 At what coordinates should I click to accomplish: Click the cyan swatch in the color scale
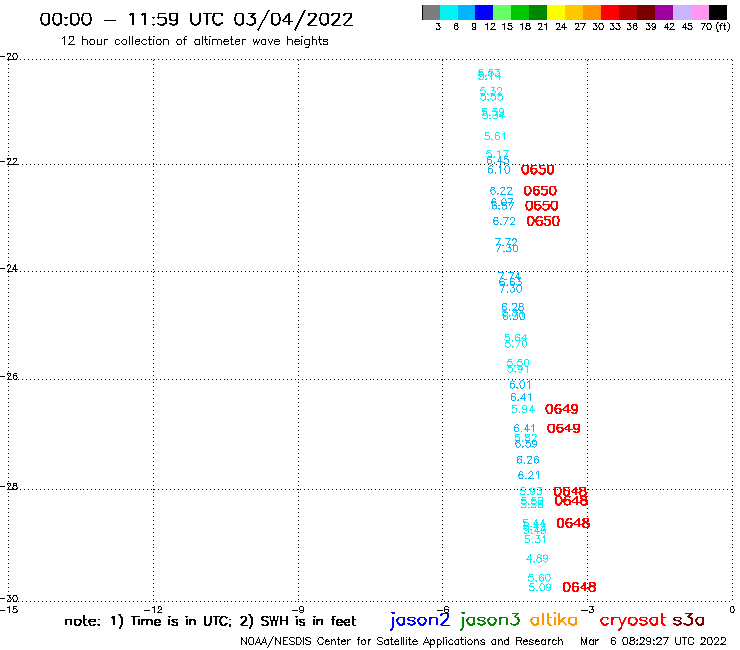point(449,12)
